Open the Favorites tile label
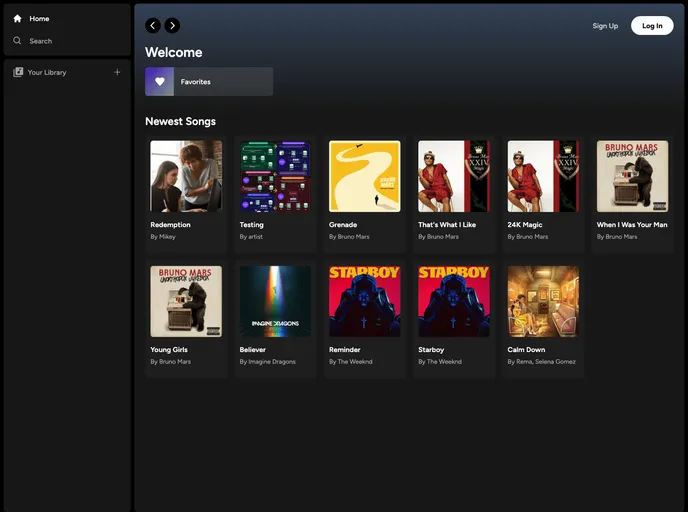688x512 pixels. (x=196, y=82)
